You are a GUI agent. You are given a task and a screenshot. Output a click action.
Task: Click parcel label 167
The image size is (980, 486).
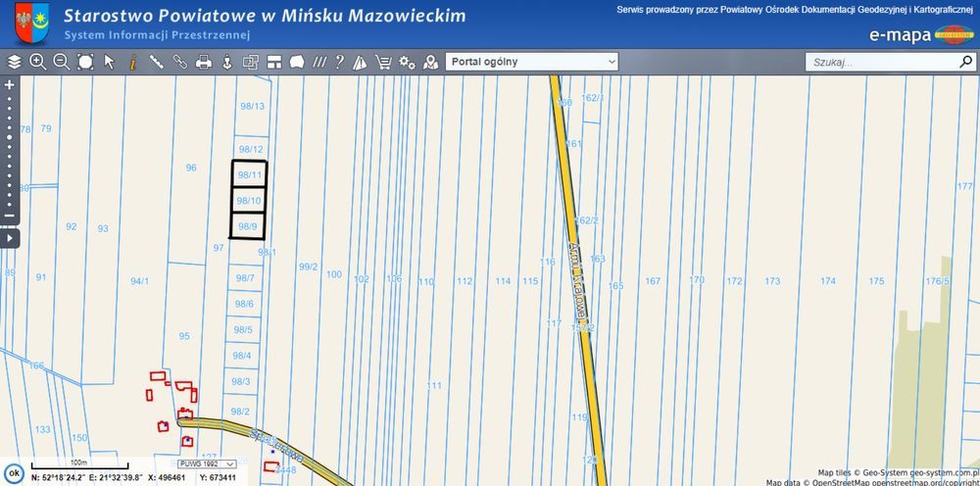[x=653, y=281]
